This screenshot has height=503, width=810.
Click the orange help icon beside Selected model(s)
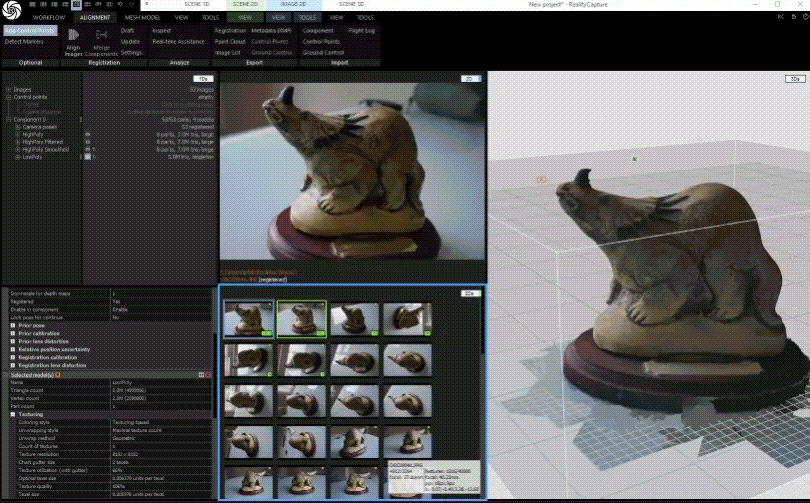(x=57, y=374)
